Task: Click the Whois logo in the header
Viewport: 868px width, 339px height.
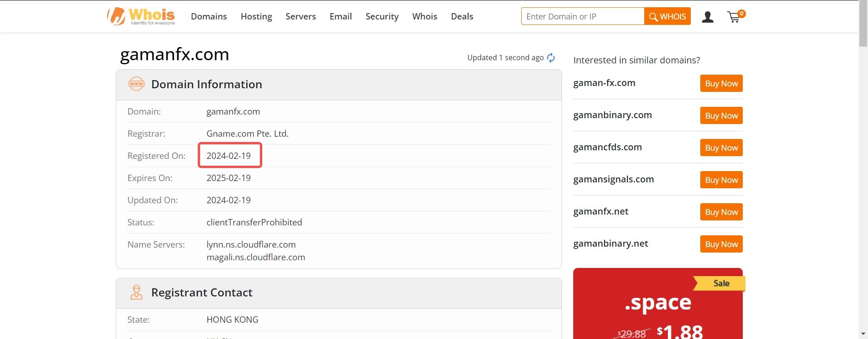Action: tap(141, 16)
